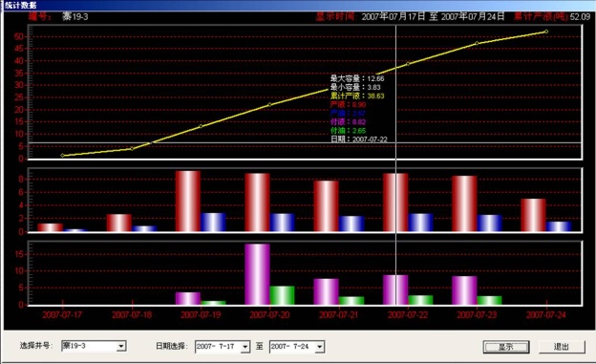Viewport: 596px width, 364px height.
Task: Click the 2007-07-21 date axis label
Action: [339, 315]
